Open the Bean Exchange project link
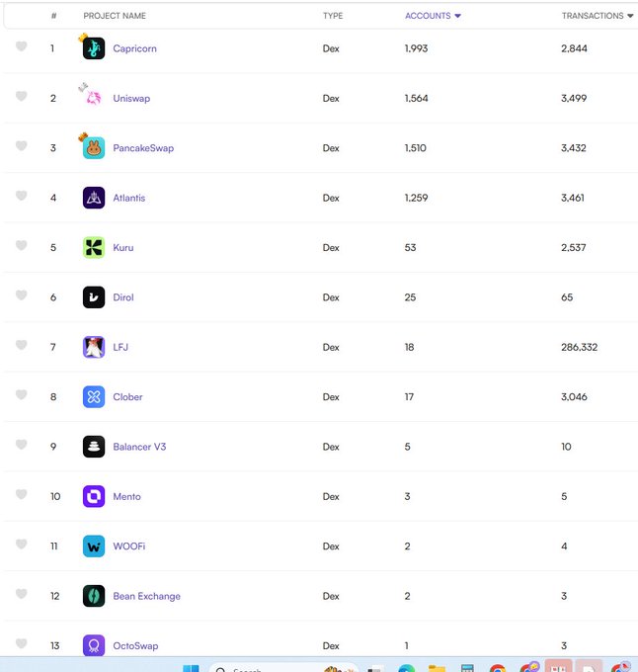 pos(146,596)
